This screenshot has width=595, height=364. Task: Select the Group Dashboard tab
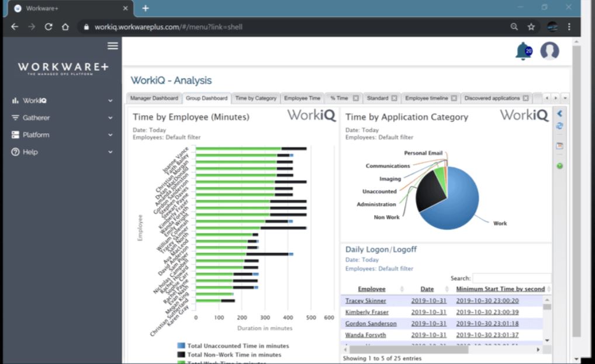(x=206, y=98)
